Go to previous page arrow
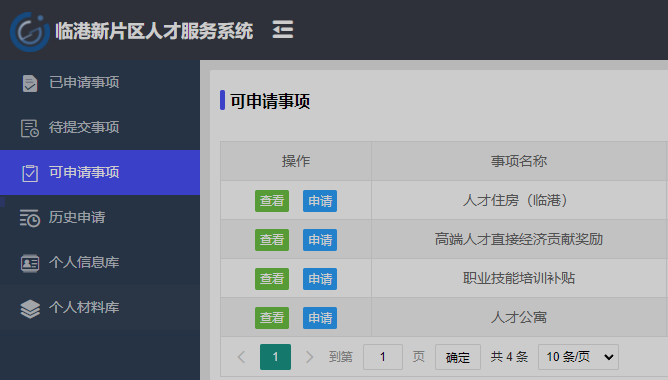Viewport: 668px width, 380px height. [x=242, y=357]
